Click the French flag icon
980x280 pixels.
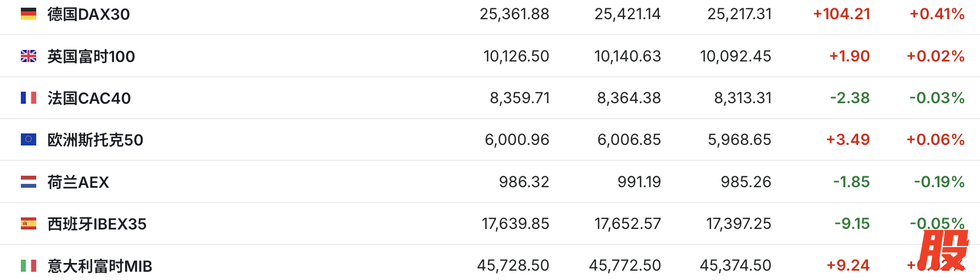(x=29, y=98)
